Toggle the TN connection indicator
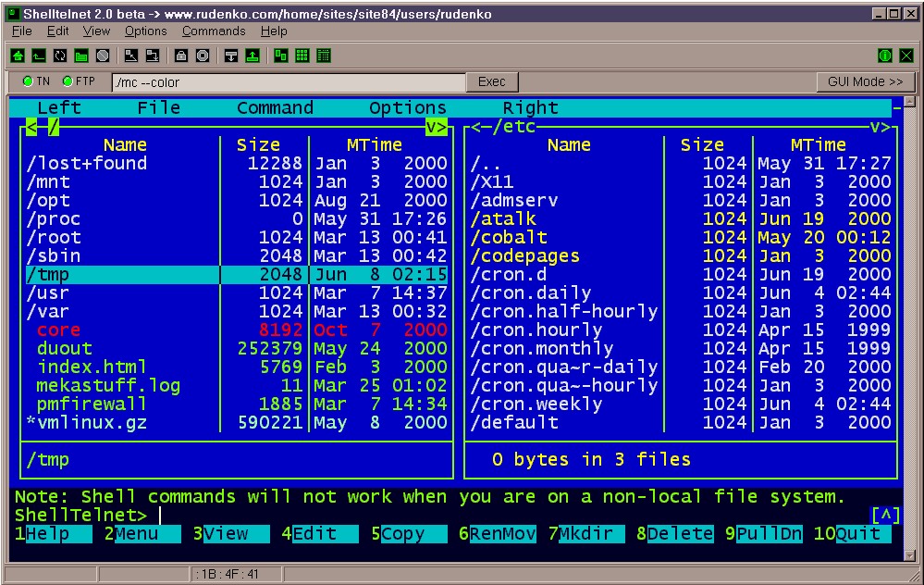924x585 pixels. tap(35, 81)
